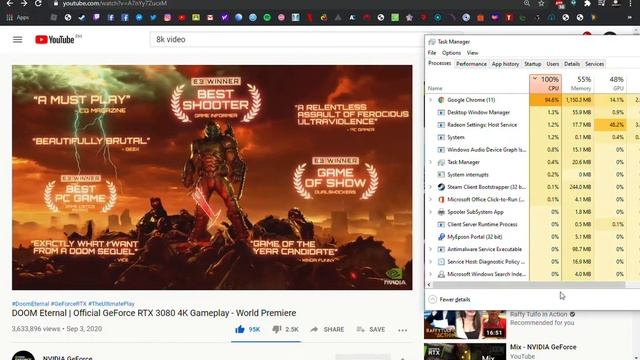The image size is (640, 360).
Task: Click the Spooler SubSystem printer icon
Action: pos(441,212)
